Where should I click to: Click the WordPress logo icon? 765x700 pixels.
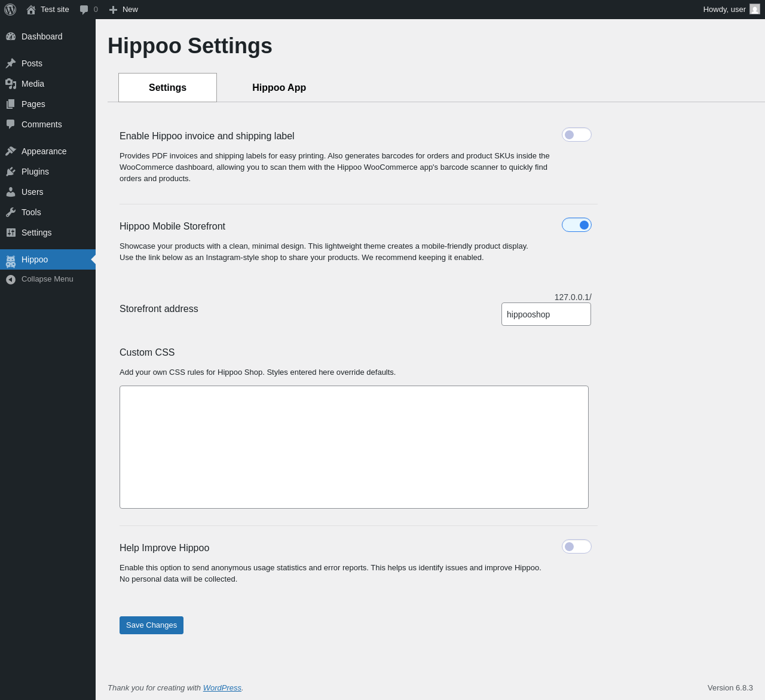click(x=10, y=10)
